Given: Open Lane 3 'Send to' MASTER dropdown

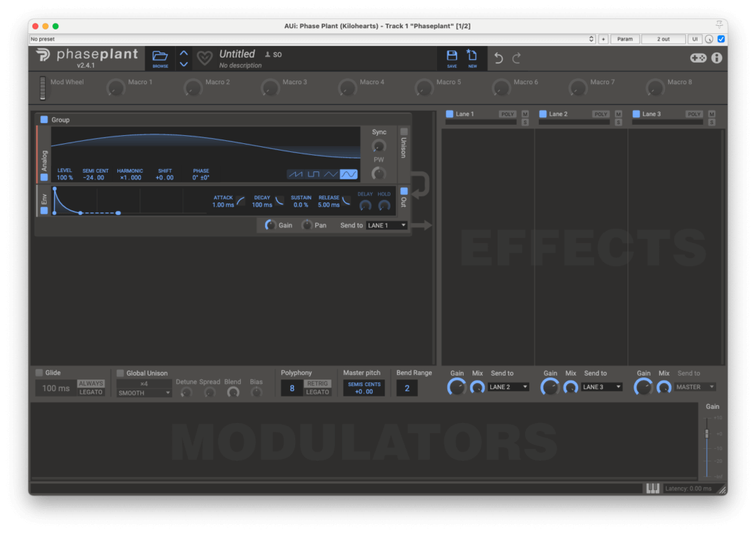Looking at the screenshot, I should (695, 387).
